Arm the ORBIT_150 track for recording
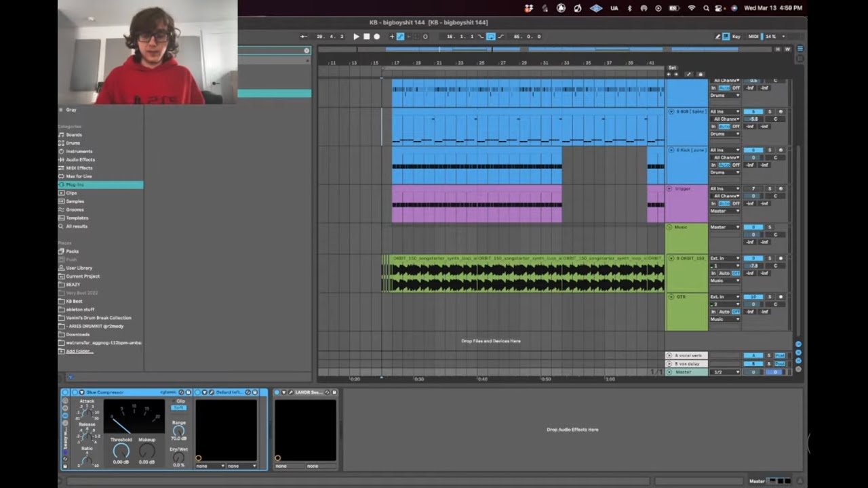The height and width of the screenshot is (488, 868). [781, 258]
